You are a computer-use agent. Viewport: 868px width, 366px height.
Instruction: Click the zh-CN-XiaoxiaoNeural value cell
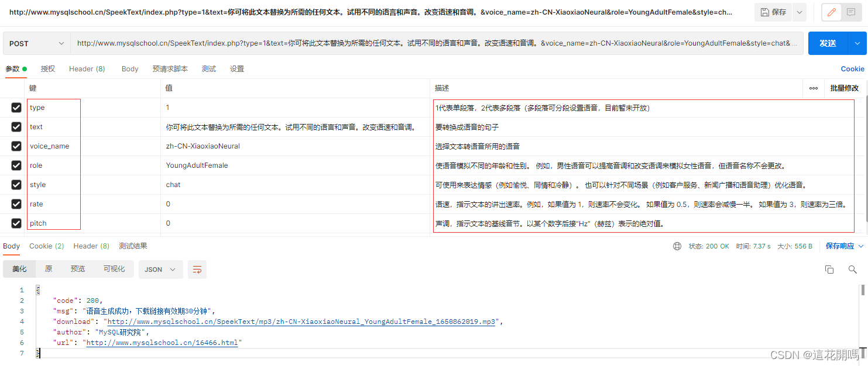click(295, 146)
